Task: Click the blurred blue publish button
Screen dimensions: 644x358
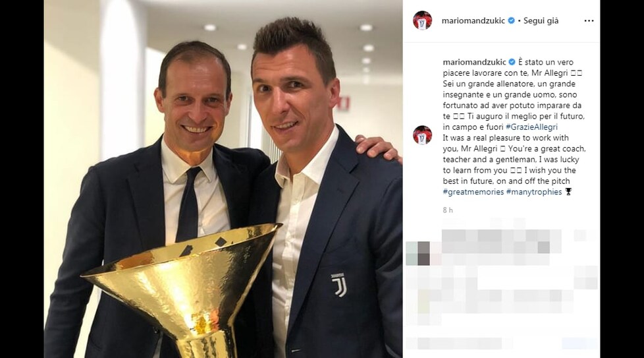Action: click(580, 343)
